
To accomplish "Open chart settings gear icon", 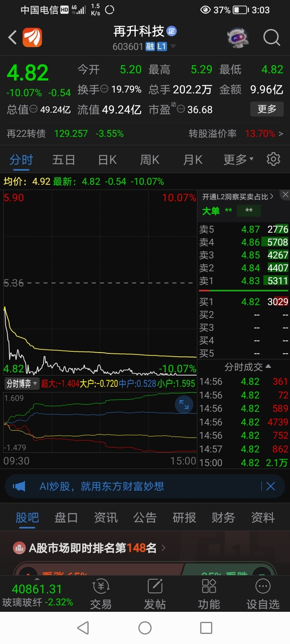I will pos(273,159).
